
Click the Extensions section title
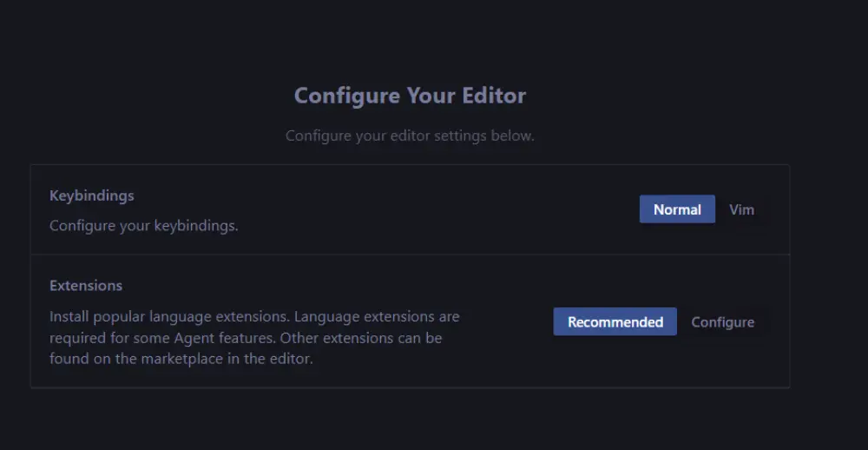point(85,286)
